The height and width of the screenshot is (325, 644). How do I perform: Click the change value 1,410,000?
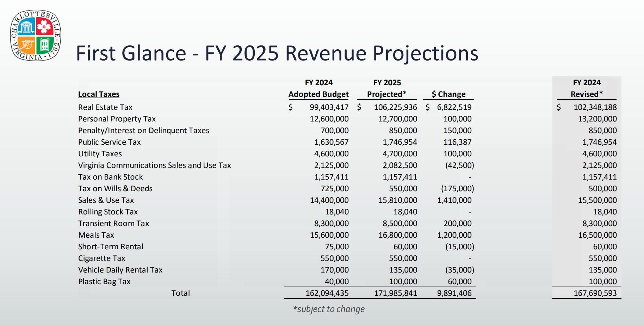pyautogui.click(x=454, y=200)
